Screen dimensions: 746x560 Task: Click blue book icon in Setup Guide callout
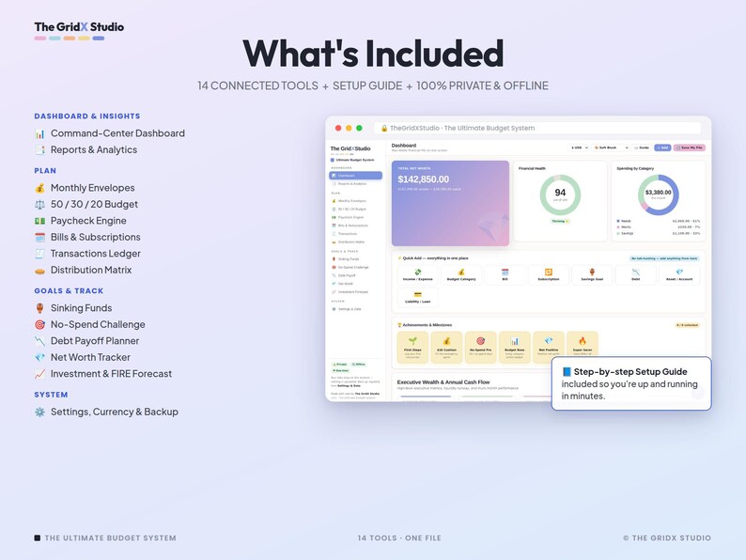[x=567, y=371]
